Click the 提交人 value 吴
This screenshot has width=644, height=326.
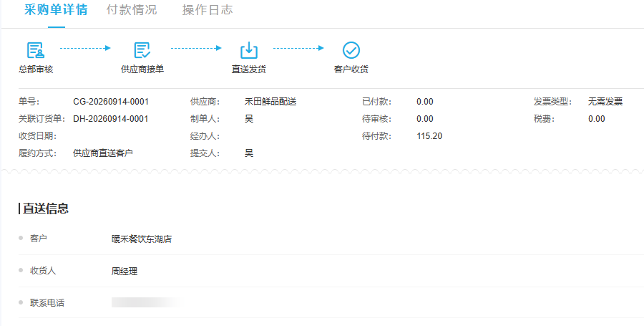[x=249, y=153]
